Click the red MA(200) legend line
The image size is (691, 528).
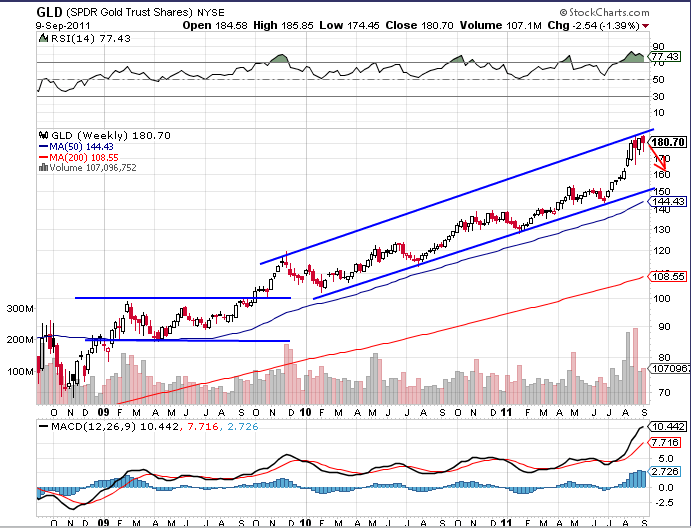[43, 157]
